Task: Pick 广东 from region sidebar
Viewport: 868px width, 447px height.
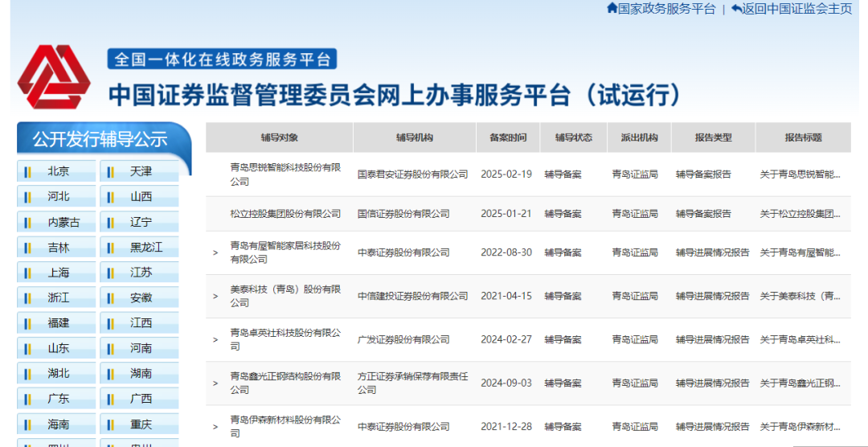Action: [56, 399]
